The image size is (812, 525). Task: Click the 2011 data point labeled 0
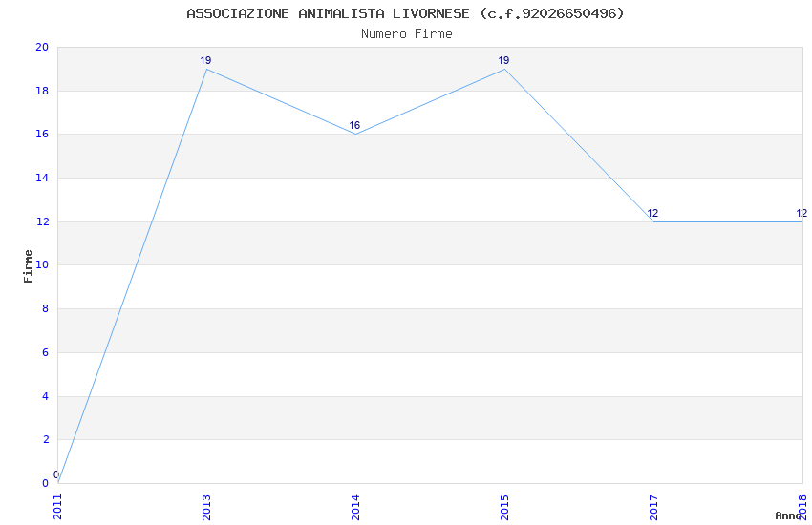point(58,483)
